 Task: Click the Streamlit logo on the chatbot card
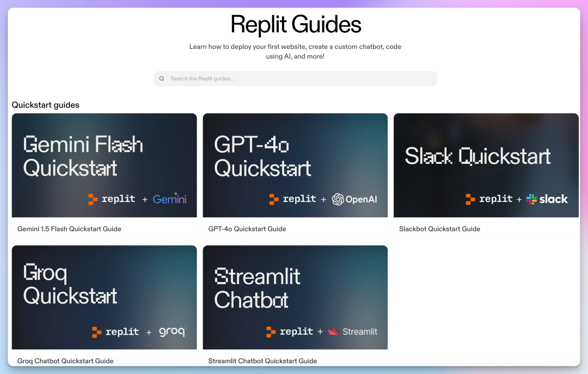click(353, 332)
